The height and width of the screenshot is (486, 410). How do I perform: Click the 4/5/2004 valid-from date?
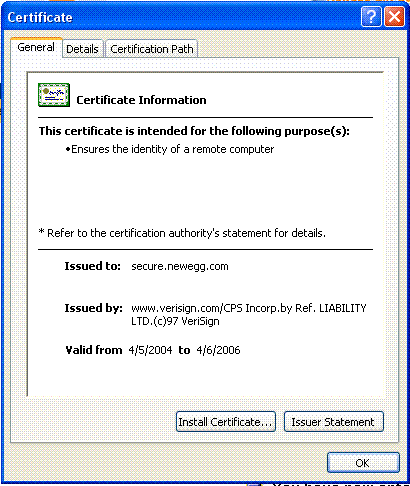150,350
